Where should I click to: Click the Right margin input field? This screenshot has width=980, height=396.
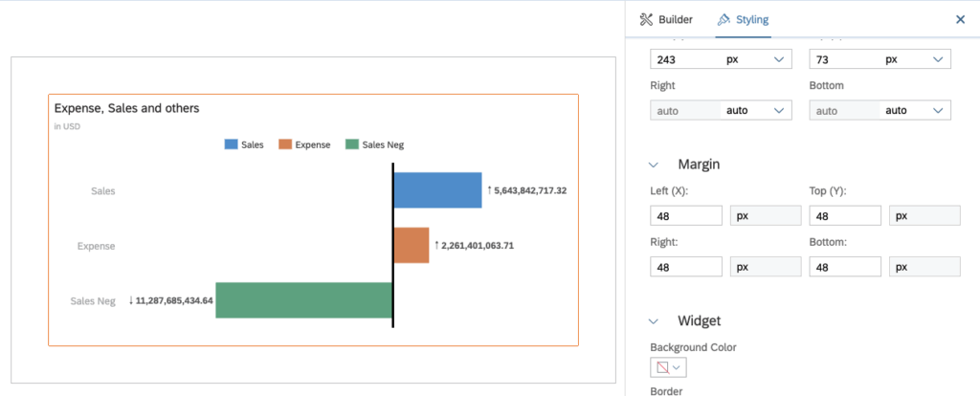(685, 267)
